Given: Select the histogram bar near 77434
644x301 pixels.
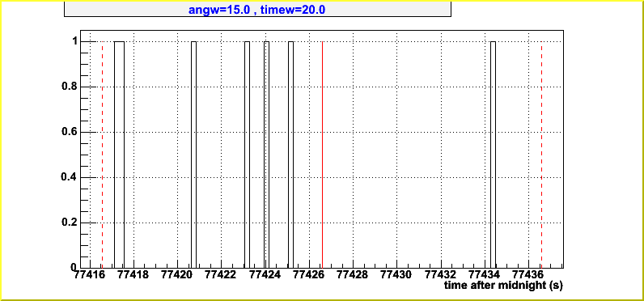Looking at the screenshot, I should point(494,155).
